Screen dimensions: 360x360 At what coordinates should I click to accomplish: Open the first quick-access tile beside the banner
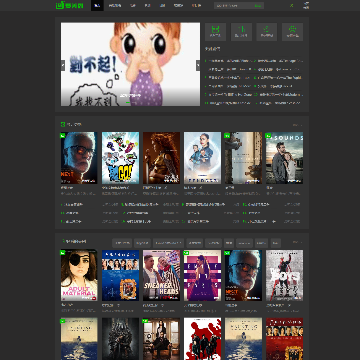(215, 32)
